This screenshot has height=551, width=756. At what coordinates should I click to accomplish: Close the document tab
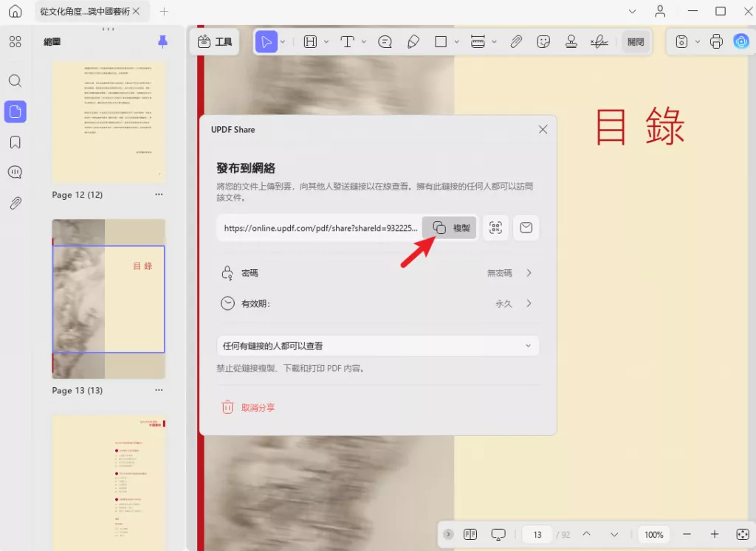point(137,11)
